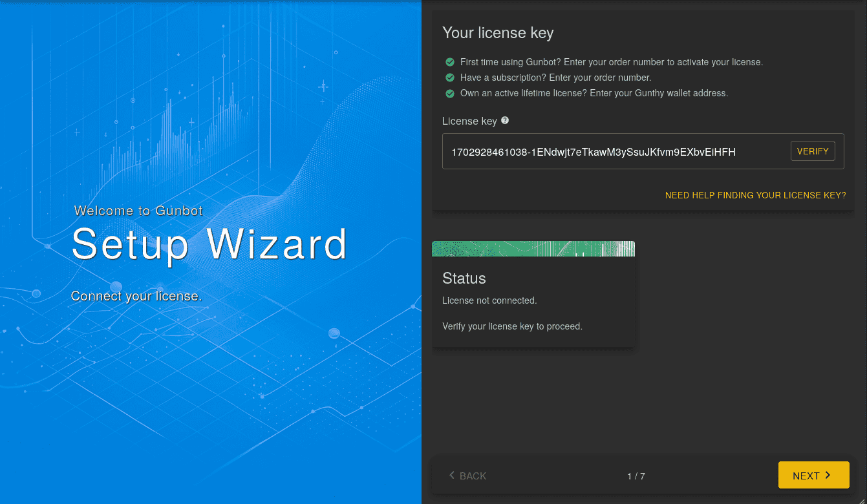Click the 'Your license key' heading
The image size is (867, 504).
point(498,32)
